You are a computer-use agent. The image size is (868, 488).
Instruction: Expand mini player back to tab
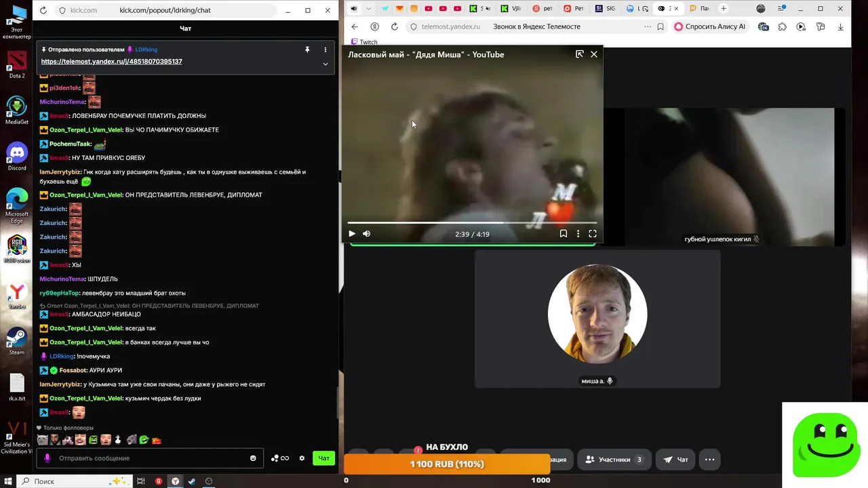(x=579, y=54)
